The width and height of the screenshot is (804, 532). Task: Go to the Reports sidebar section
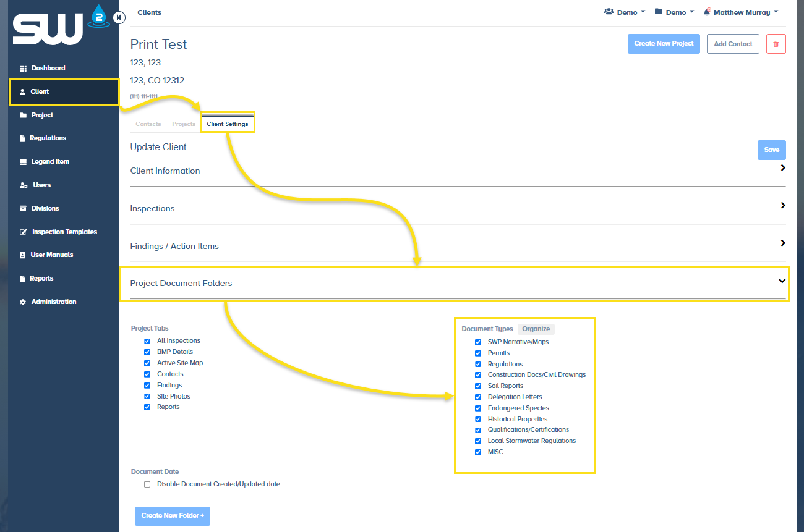coord(40,278)
